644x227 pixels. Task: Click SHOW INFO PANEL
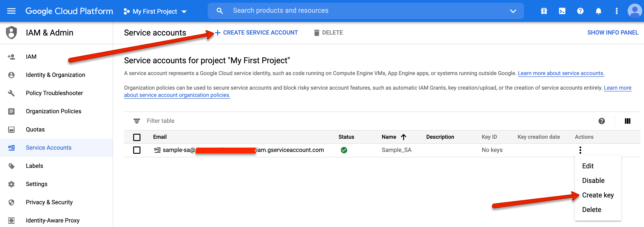(x=612, y=33)
